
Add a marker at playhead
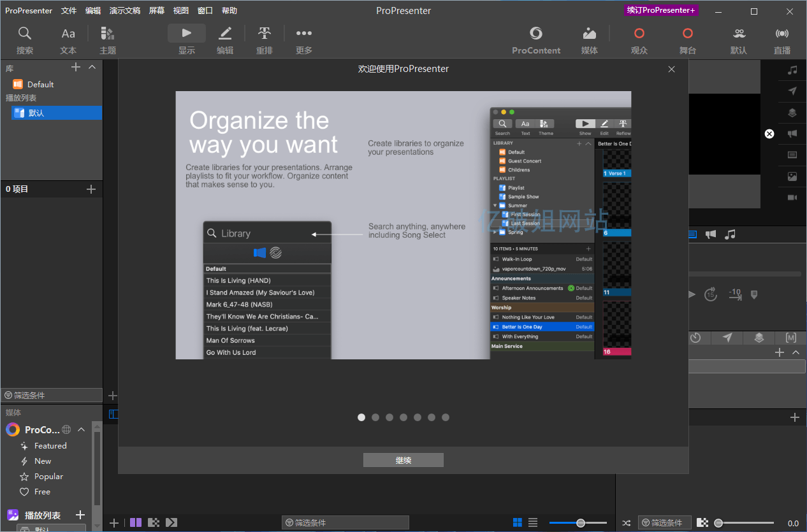point(754,294)
